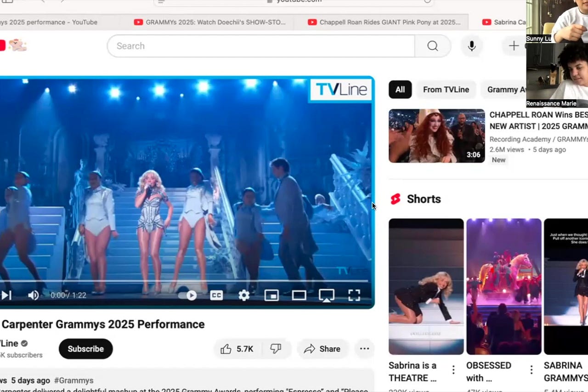This screenshot has height=392, width=588.
Task: Switch to Doechii GRAMMYs browser tab
Action: pos(210,22)
